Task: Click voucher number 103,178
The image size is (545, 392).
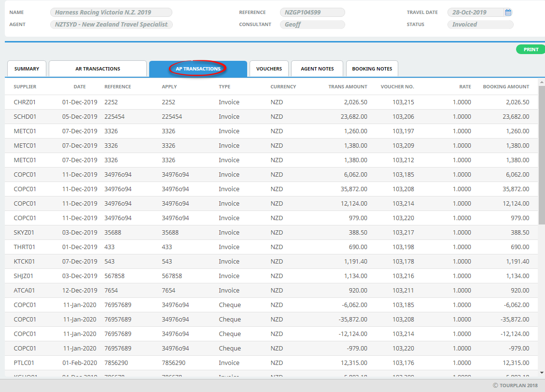Action: 403,262
